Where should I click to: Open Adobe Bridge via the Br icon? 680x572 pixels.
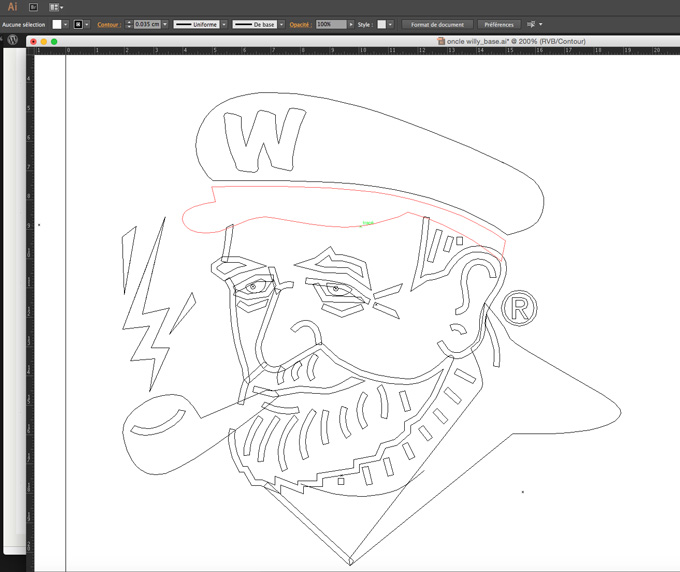(33, 7)
